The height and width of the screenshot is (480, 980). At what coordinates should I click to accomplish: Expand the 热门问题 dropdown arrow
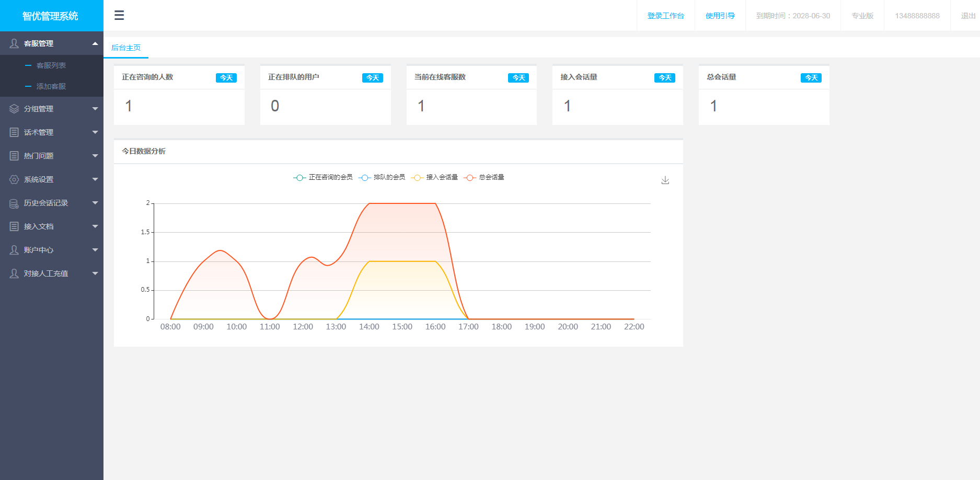click(x=95, y=156)
